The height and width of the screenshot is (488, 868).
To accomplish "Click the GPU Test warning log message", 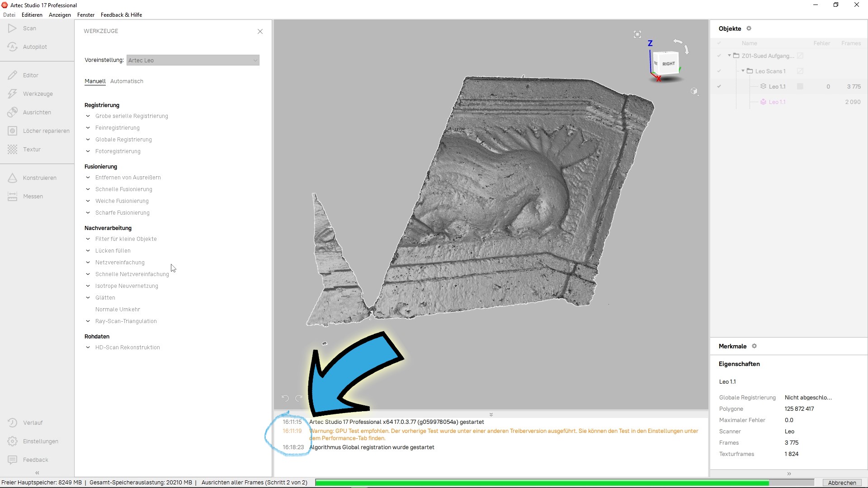I will [x=504, y=435].
